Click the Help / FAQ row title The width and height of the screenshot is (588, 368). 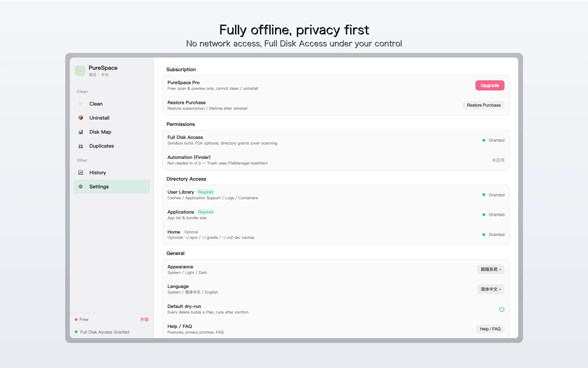pyautogui.click(x=180, y=326)
